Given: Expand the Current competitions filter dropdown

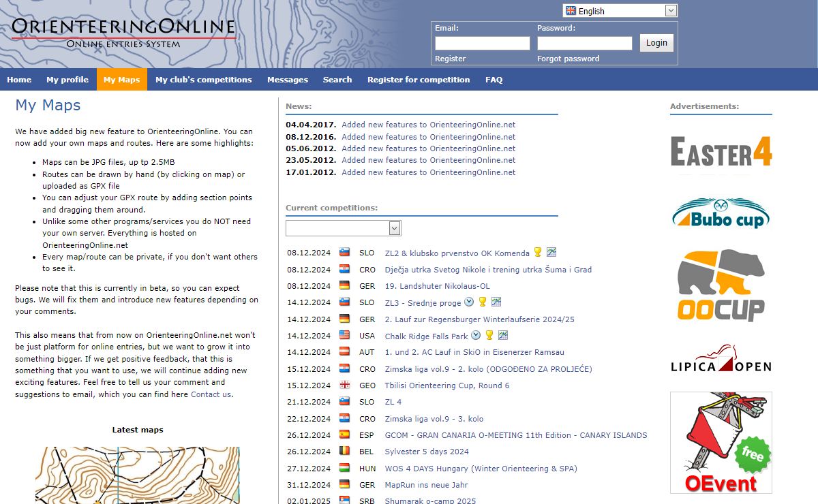Looking at the screenshot, I should pyautogui.click(x=344, y=227).
